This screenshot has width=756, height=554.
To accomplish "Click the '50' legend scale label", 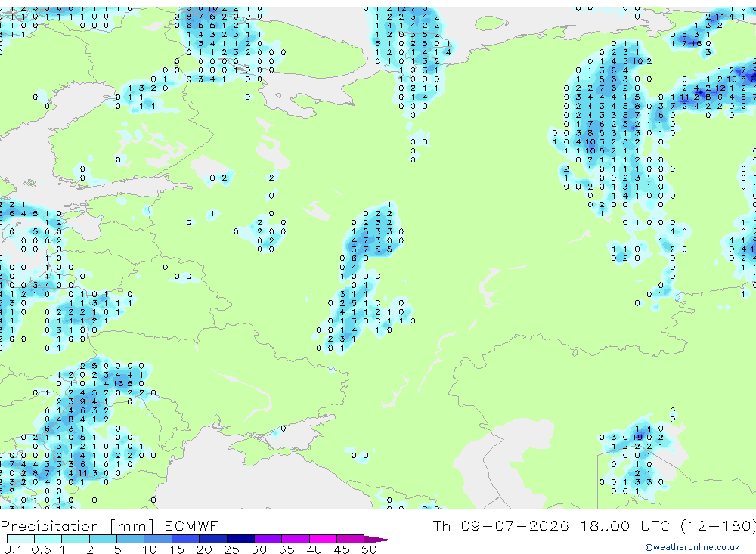I will [x=369, y=549].
